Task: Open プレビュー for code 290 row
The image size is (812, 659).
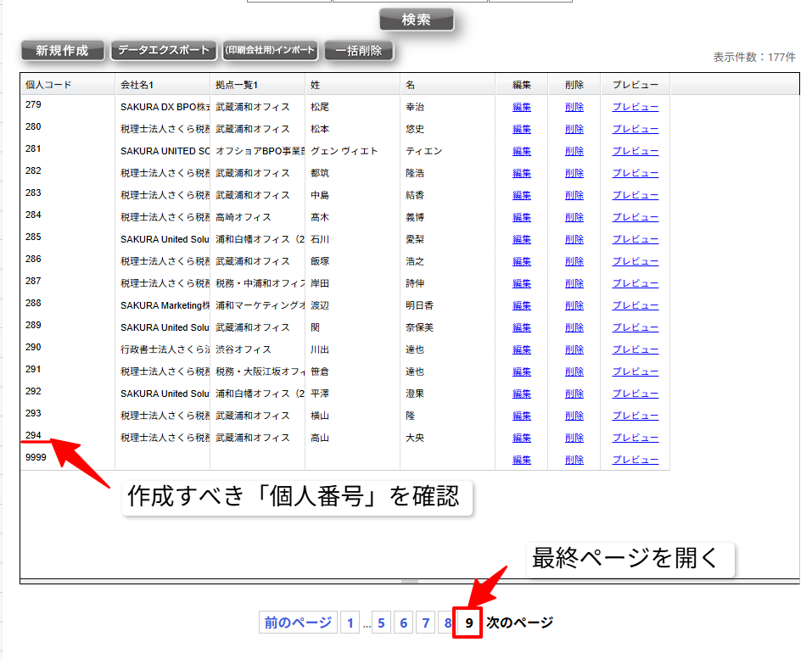Action: 635,349
